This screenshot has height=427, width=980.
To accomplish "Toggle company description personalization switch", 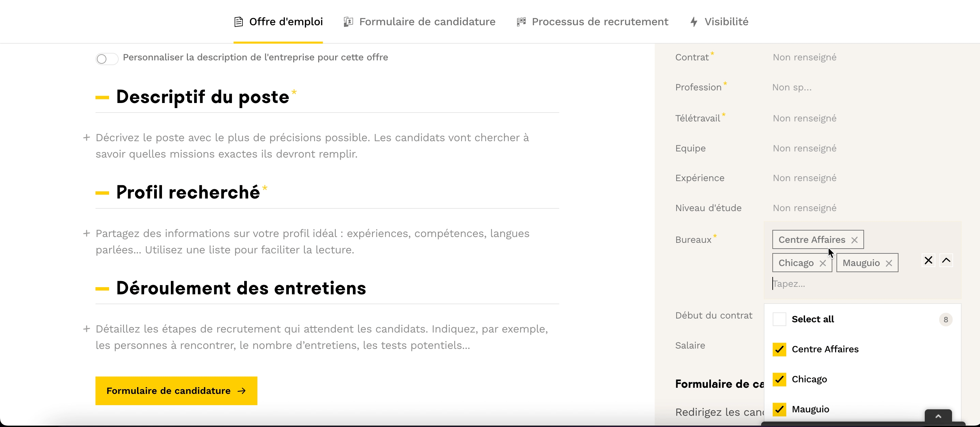I will (106, 59).
